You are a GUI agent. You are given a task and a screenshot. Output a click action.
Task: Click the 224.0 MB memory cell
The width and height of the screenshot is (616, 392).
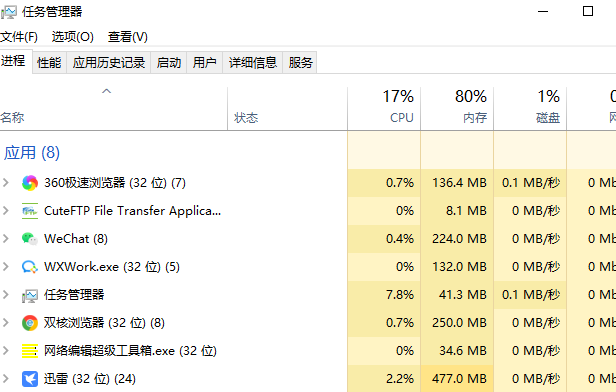pyautogui.click(x=457, y=239)
